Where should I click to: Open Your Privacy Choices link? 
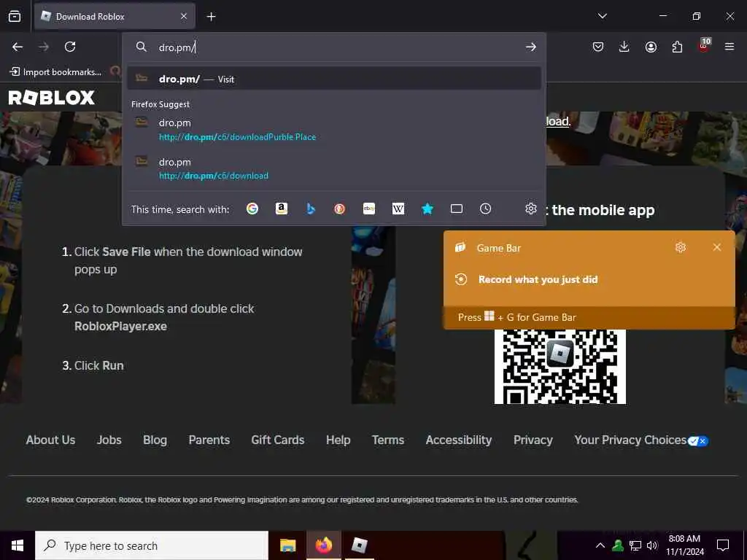[641, 440]
